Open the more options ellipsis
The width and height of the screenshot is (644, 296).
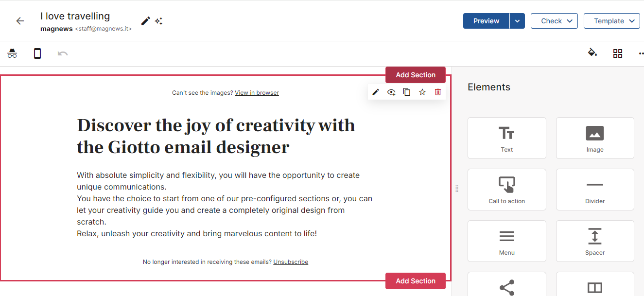coord(641,53)
